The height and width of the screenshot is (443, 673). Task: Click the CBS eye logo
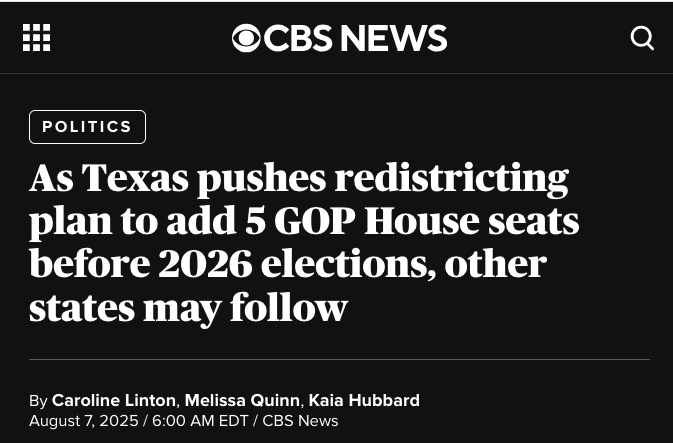(x=246, y=38)
